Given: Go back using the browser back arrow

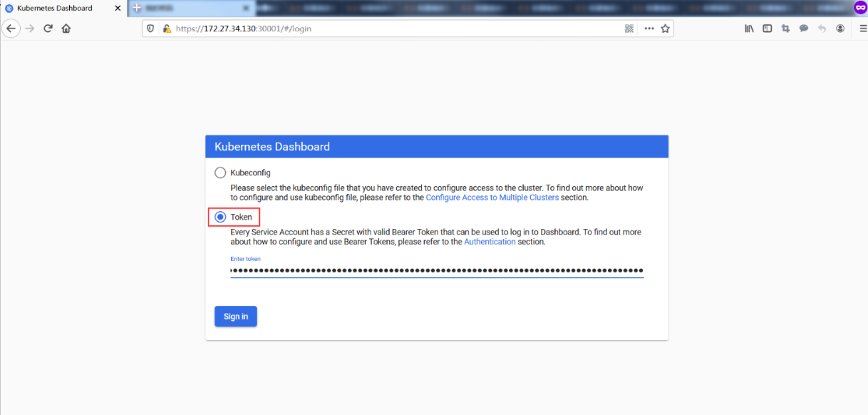Looking at the screenshot, I should click(x=11, y=29).
